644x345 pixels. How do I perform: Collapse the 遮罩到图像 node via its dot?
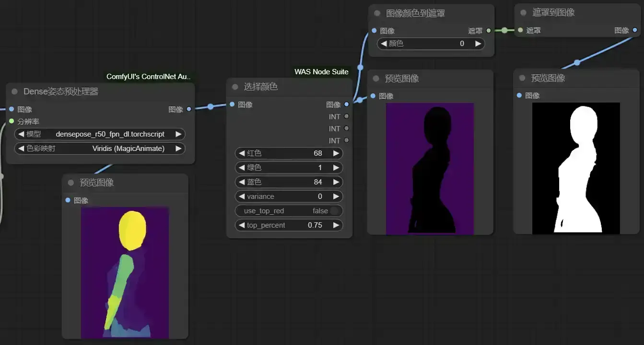tap(524, 12)
